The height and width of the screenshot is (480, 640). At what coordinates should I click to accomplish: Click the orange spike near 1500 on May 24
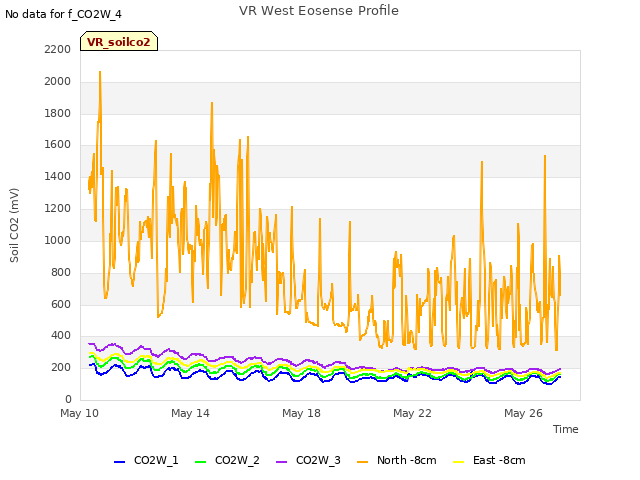482,162
